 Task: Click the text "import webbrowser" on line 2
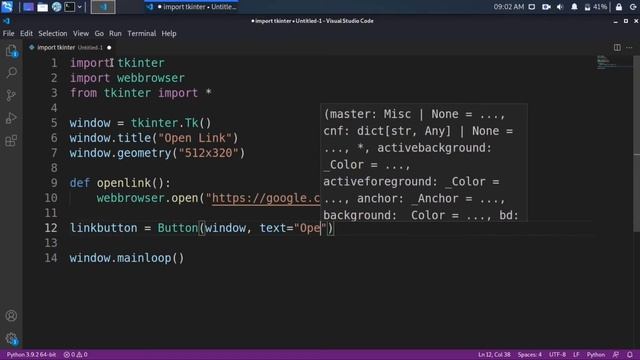click(x=127, y=78)
